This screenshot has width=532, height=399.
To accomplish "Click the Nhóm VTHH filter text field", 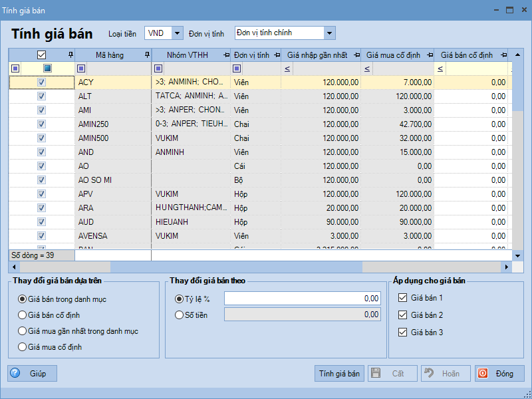I will (x=197, y=69).
